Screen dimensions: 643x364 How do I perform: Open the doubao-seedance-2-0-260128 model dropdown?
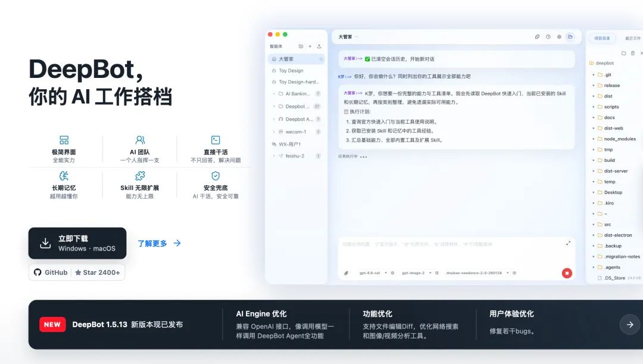[x=477, y=272]
